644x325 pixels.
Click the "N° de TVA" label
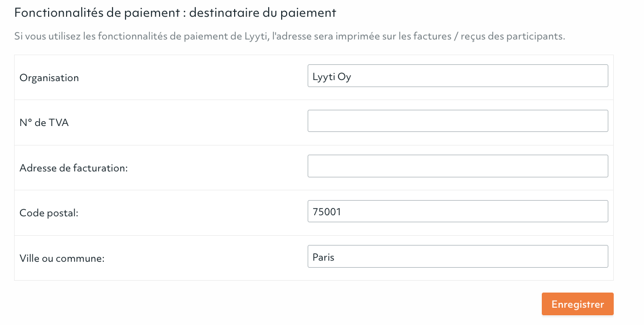point(44,122)
